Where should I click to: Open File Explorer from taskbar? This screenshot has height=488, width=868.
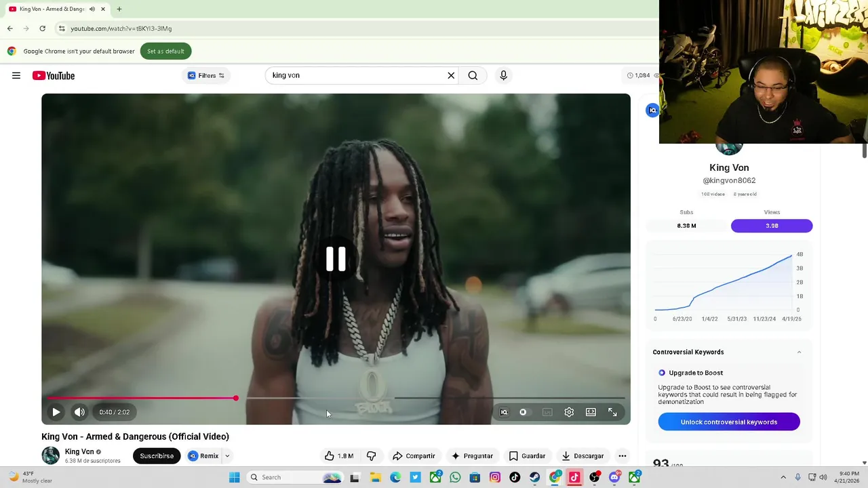point(375,477)
